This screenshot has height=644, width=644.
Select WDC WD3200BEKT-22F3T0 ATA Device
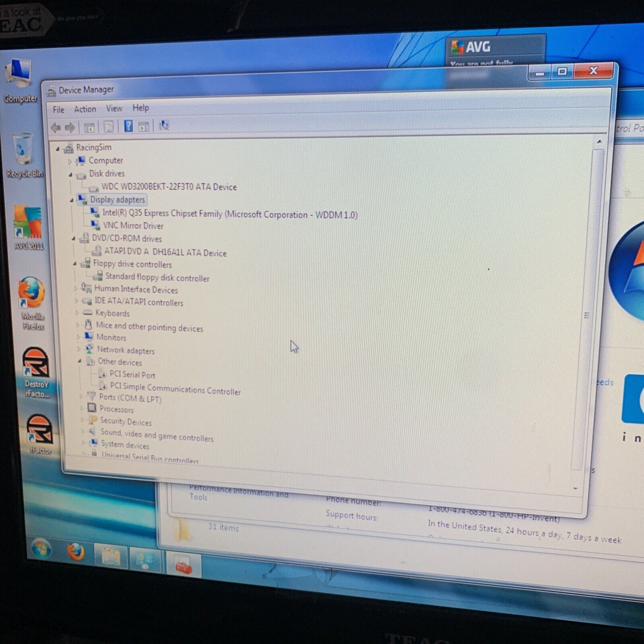point(169,187)
